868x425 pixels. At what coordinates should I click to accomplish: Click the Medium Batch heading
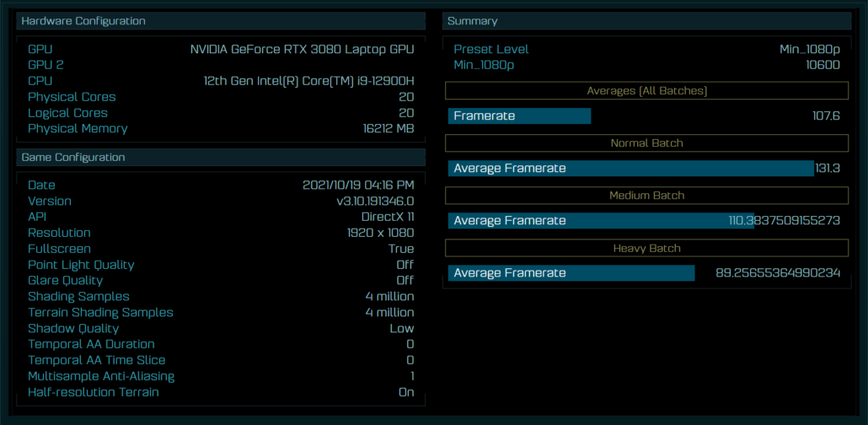pos(646,196)
